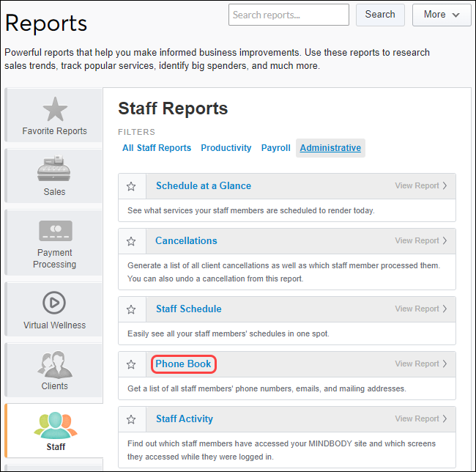Click the Virtual Wellness play icon
476x472 pixels.
coord(54,302)
